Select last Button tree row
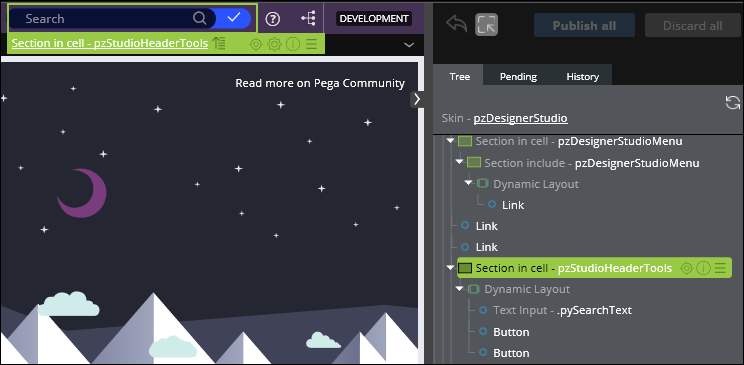The image size is (744, 365). tap(511, 353)
